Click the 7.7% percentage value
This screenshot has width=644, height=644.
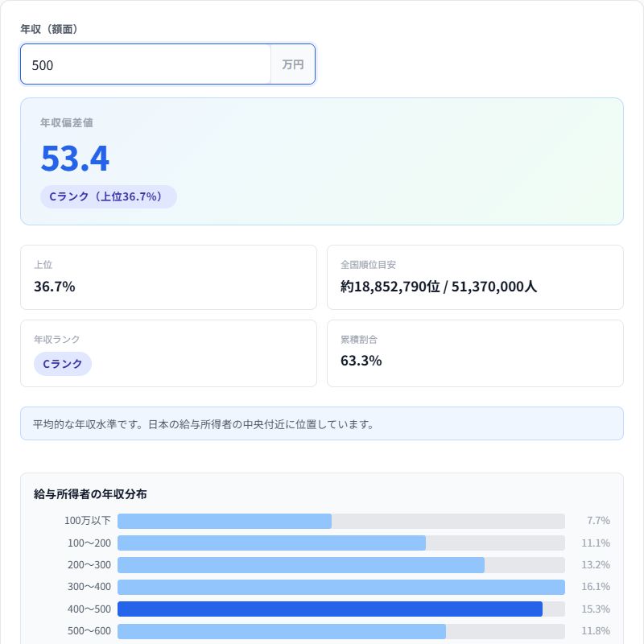tap(598, 521)
